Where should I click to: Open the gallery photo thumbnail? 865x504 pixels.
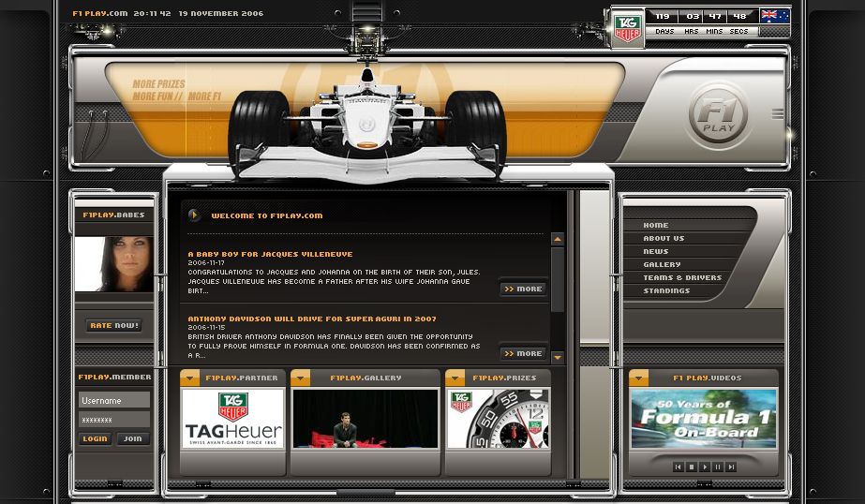pos(365,419)
